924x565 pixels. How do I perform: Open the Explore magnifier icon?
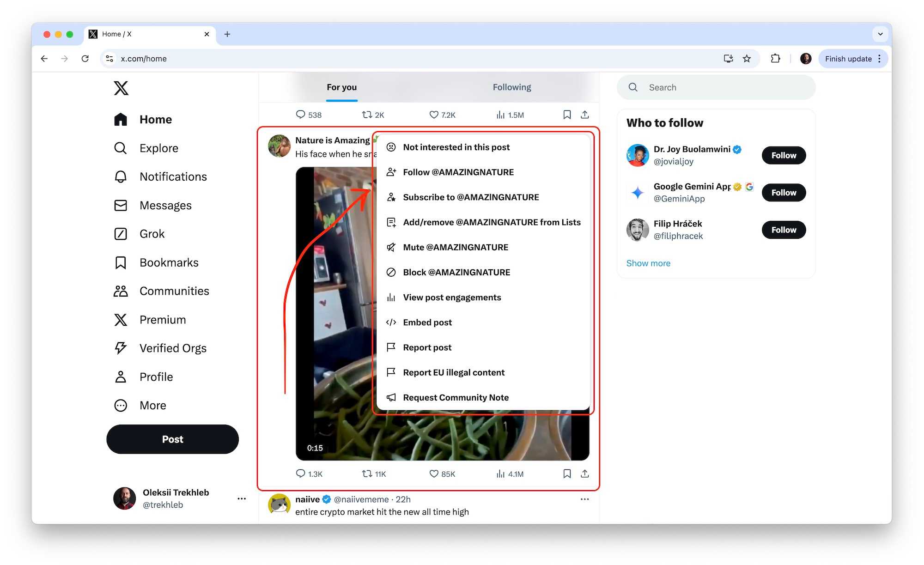[x=121, y=148]
